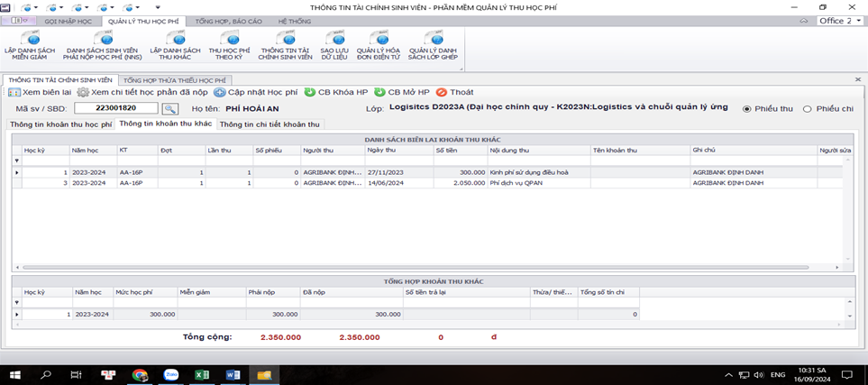This screenshot has width=868, height=385.
Task: Open Quản lý hóa đơn điện tử
Action: click(378, 46)
